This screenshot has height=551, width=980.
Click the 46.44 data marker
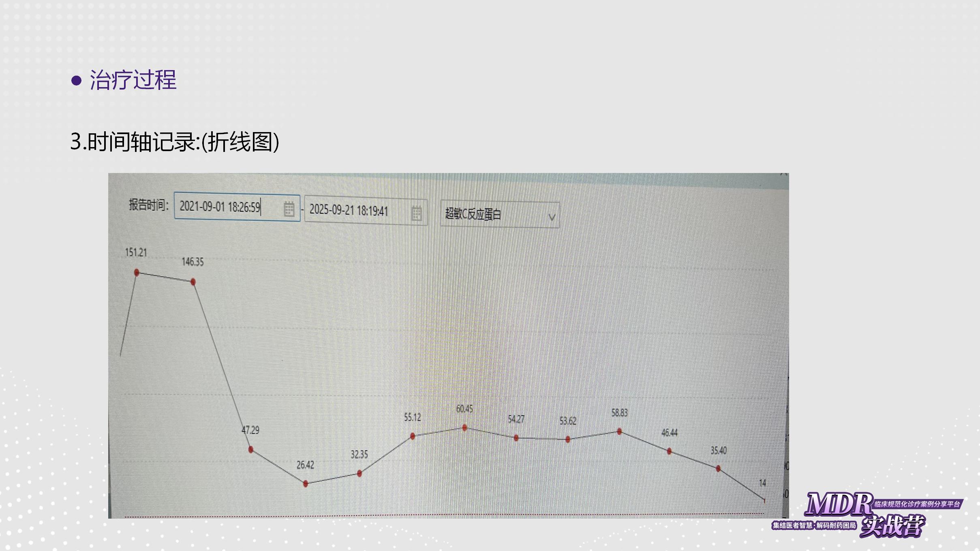(x=669, y=451)
